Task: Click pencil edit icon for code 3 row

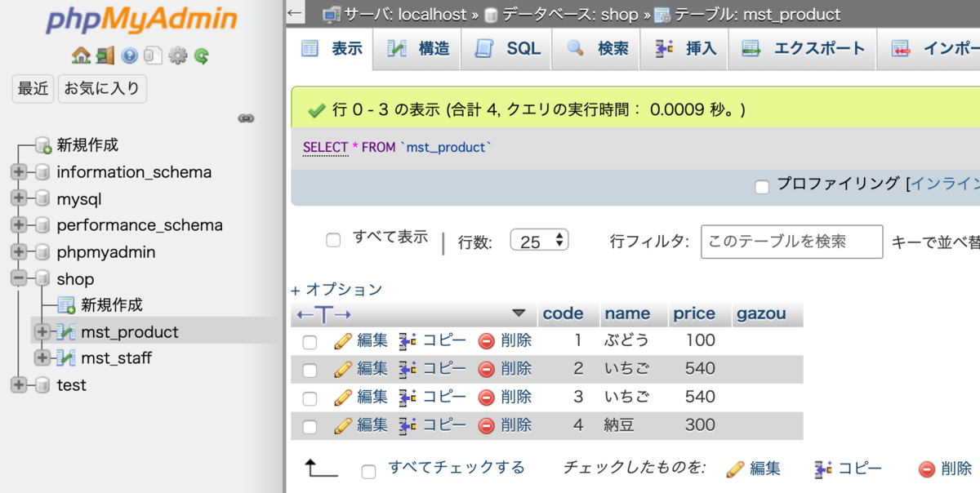Action: point(343,397)
